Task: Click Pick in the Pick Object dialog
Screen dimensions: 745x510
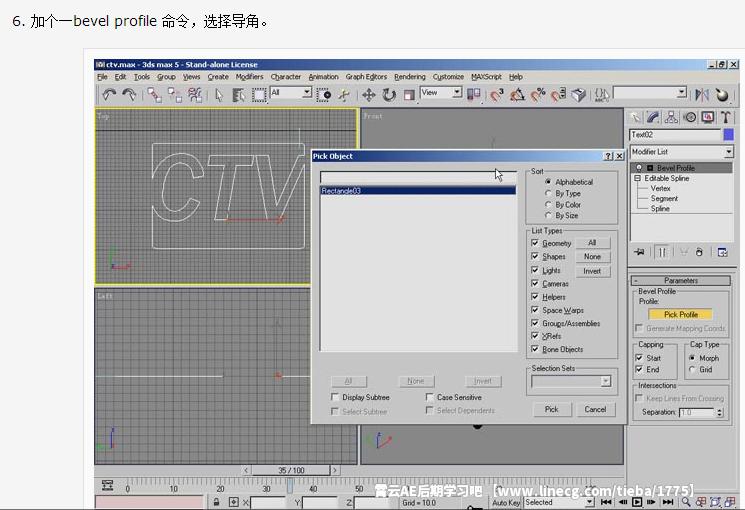Action: [552, 409]
